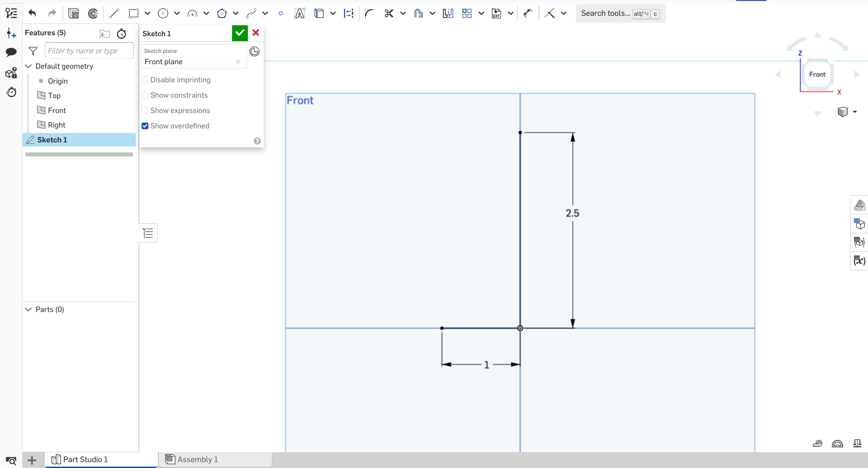Open the Variable table icon on right
This screenshot has width=868, height=468.
click(859, 260)
